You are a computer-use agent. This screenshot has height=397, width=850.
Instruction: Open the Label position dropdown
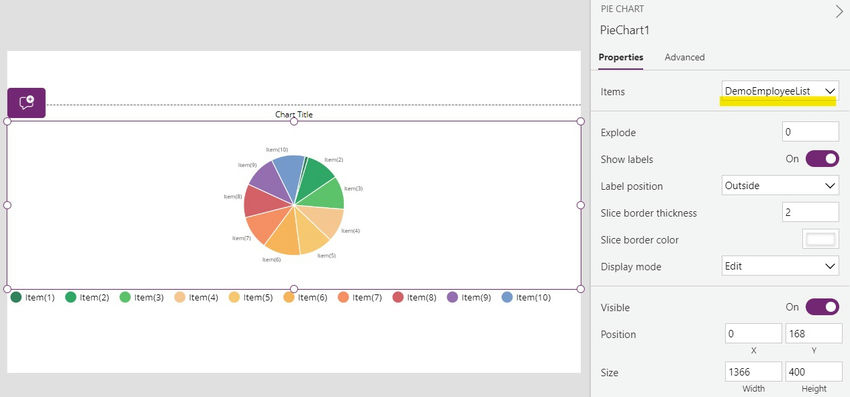780,185
